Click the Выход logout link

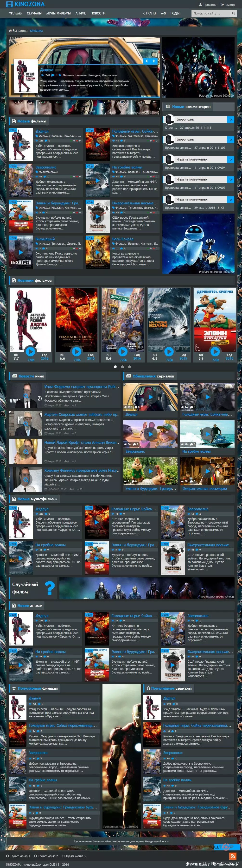click(230, 5)
